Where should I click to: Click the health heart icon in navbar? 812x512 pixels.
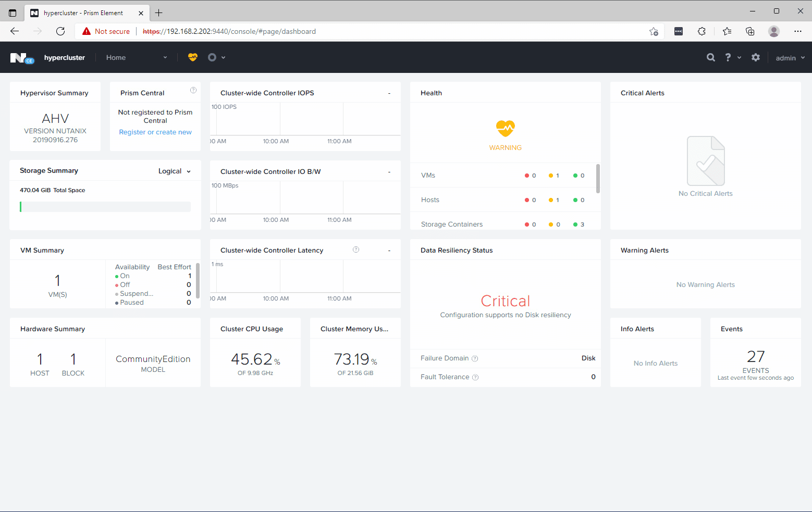click(x=193, y=57)
